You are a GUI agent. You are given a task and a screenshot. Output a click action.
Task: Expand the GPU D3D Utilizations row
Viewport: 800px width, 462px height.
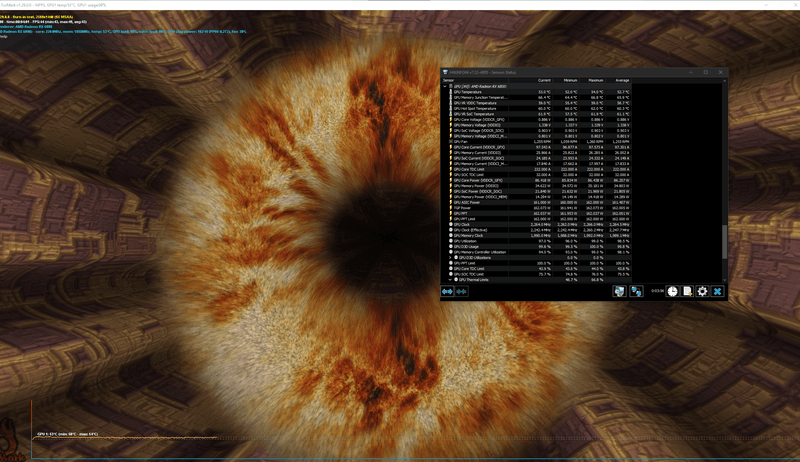[450, 258]
